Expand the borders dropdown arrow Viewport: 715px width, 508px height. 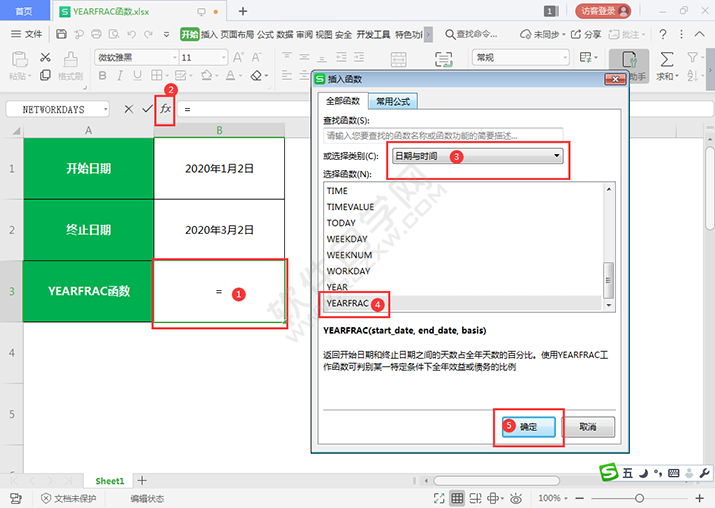[x=167, y=76]
